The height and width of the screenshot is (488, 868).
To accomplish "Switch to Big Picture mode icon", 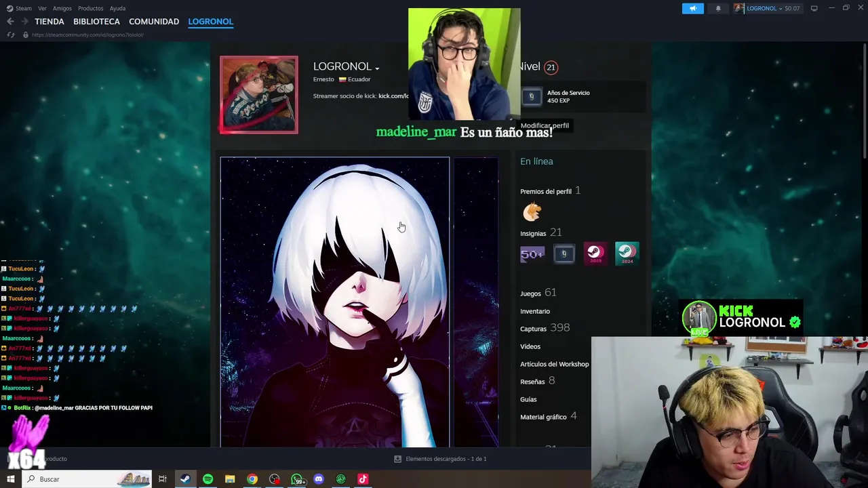I will pos(814,8).
